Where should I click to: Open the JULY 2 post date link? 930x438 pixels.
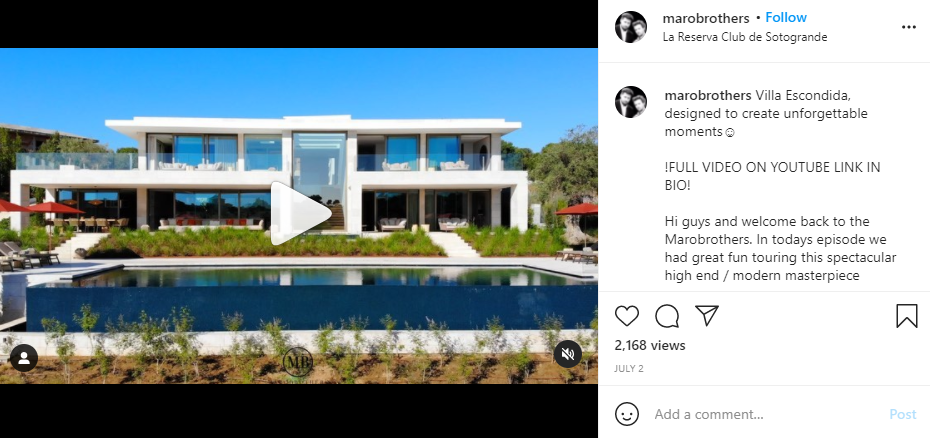click(x=629, y=369)
